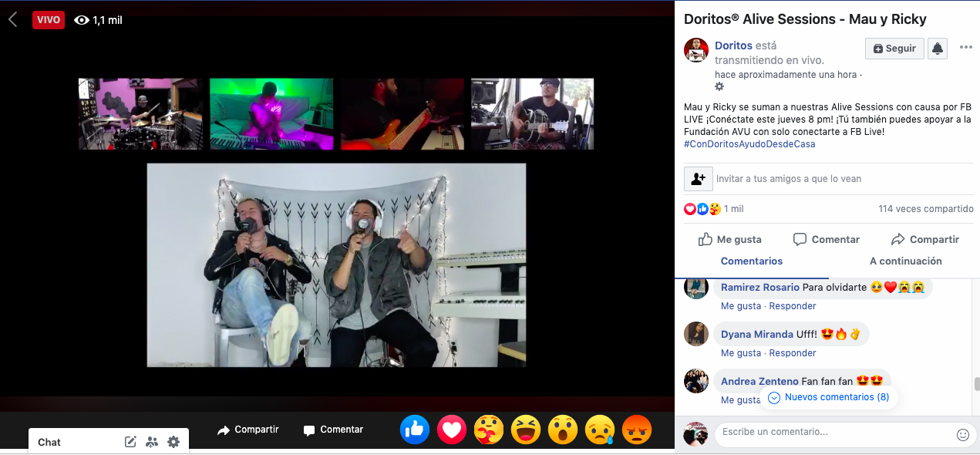The image size is (980, 455).
Task: Send the wow surprised reaction
Action: pos(563,430)
